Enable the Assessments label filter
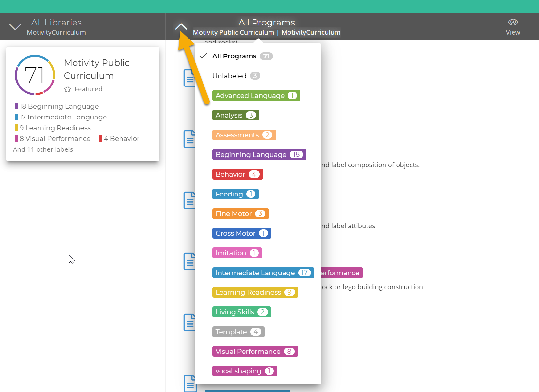The height and width of the screenshot is (392, 539). pyautogui.click(x=244, y=135)
